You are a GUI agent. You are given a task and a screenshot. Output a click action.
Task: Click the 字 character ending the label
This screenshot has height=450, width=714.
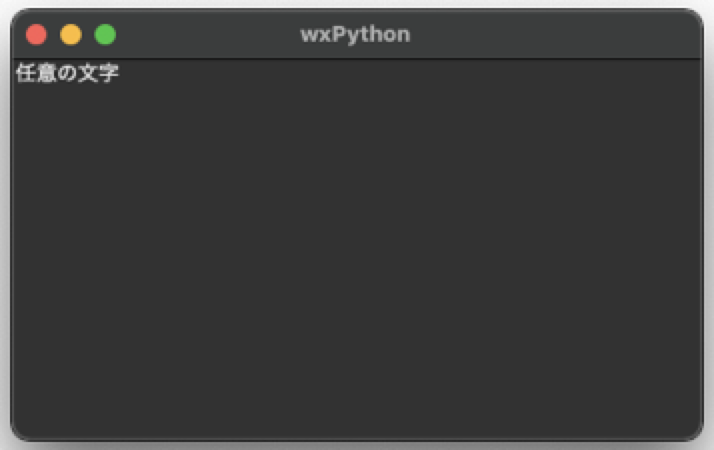pos(109,73)
